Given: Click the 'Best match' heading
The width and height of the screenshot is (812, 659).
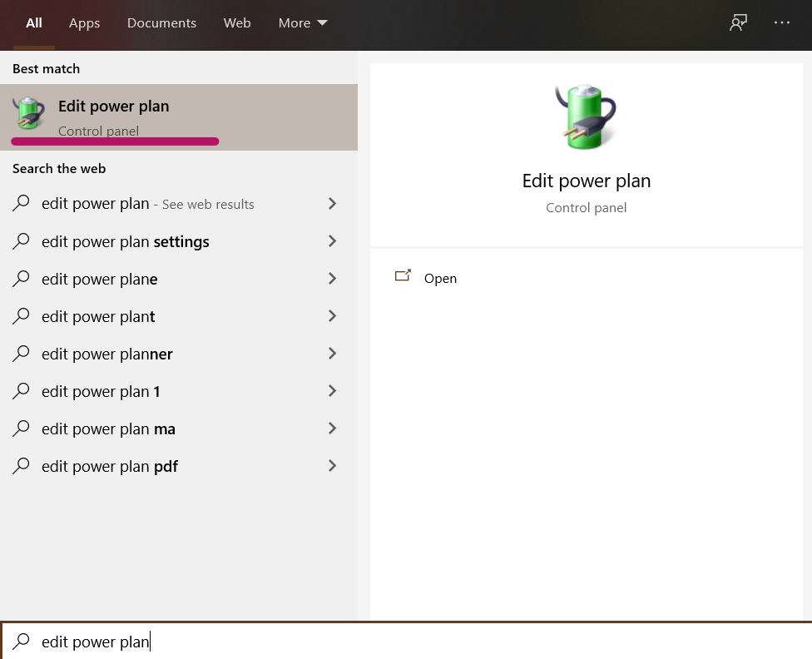Looking at the screenshot, I should point(46,68).
